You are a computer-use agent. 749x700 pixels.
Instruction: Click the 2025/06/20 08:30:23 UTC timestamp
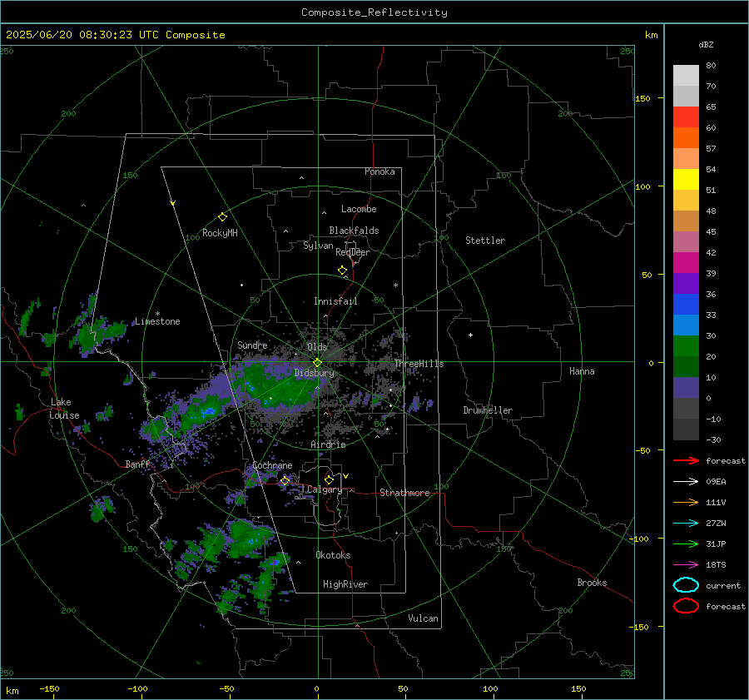point(82,35)
